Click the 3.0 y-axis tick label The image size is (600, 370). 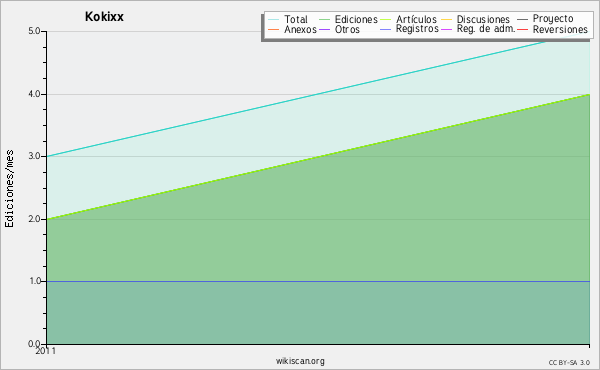click(34, 156)
